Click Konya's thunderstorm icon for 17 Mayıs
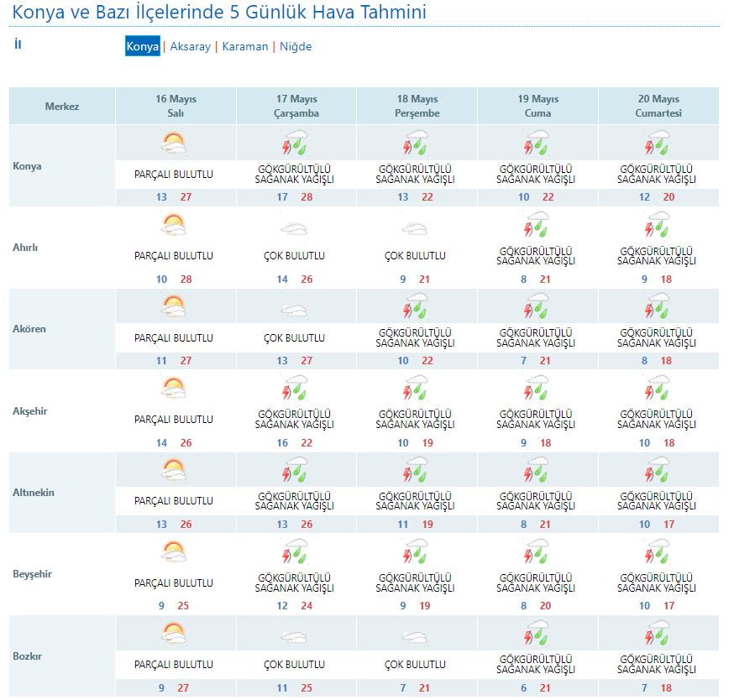734x700 pixels. click(x=296, y=144)
